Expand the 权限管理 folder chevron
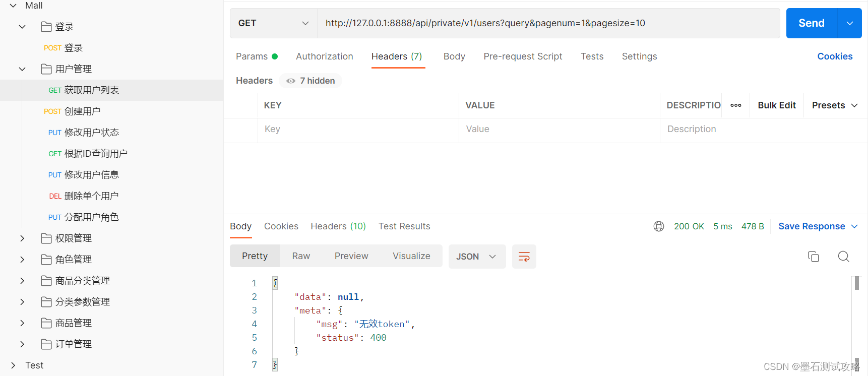 tap(22, 238)
